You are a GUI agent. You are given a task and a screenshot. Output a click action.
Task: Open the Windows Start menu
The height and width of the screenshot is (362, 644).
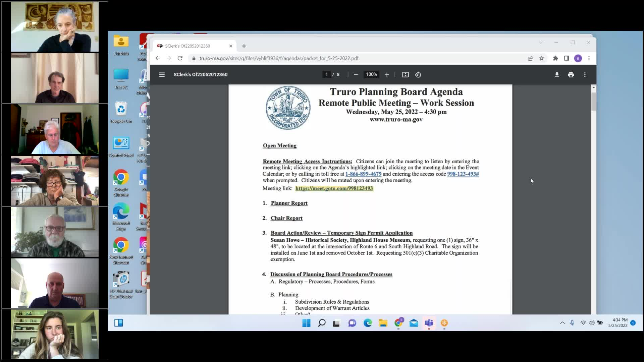[x=306, y=323]
